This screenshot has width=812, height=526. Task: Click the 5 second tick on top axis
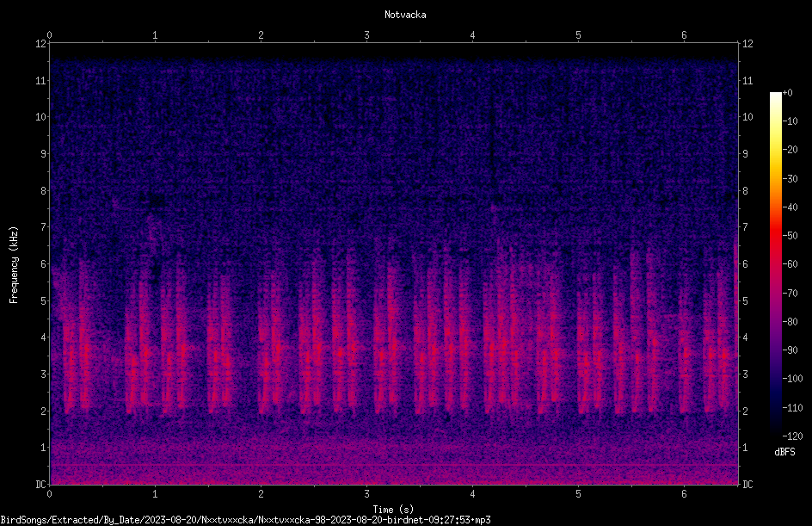coord(578,34)
